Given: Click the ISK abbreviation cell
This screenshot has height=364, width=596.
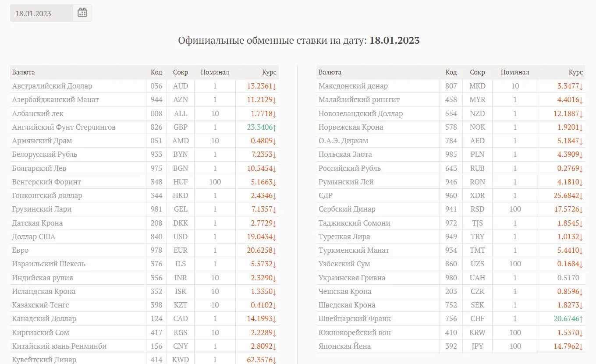Looking at the screenshot, I should (181, 291).
